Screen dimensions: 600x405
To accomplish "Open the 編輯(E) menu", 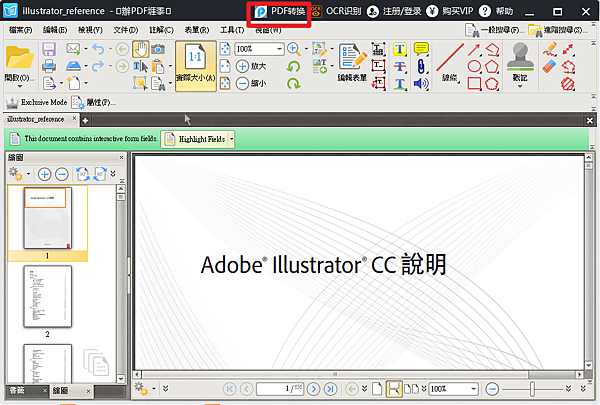I will coord(55,30).
